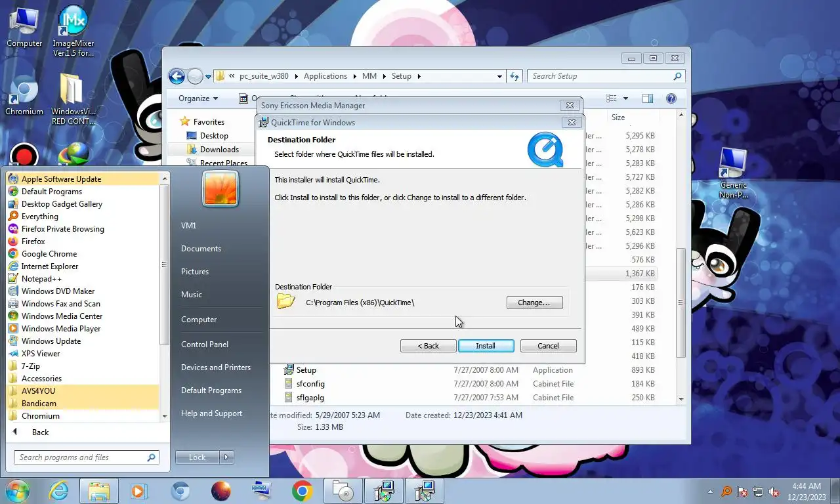The image size is (840, 504).
Task: Open Music from the Start menu
Action: [x=192, y=294]
